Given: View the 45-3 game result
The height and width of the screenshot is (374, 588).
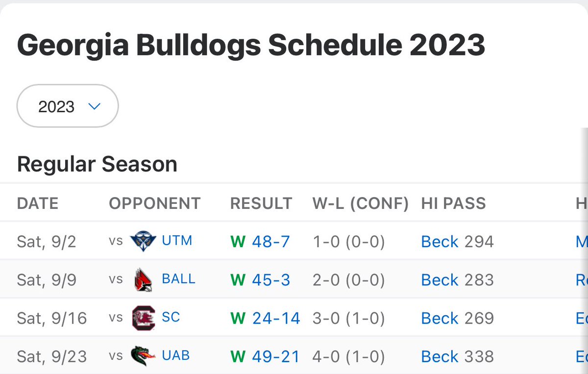Looking at the screenshot, I should (x=271, y=280).
